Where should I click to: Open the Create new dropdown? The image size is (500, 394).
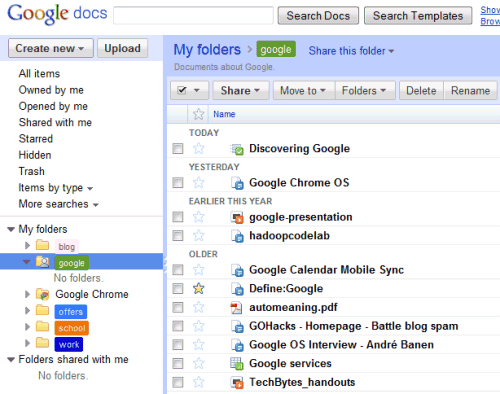51,48
